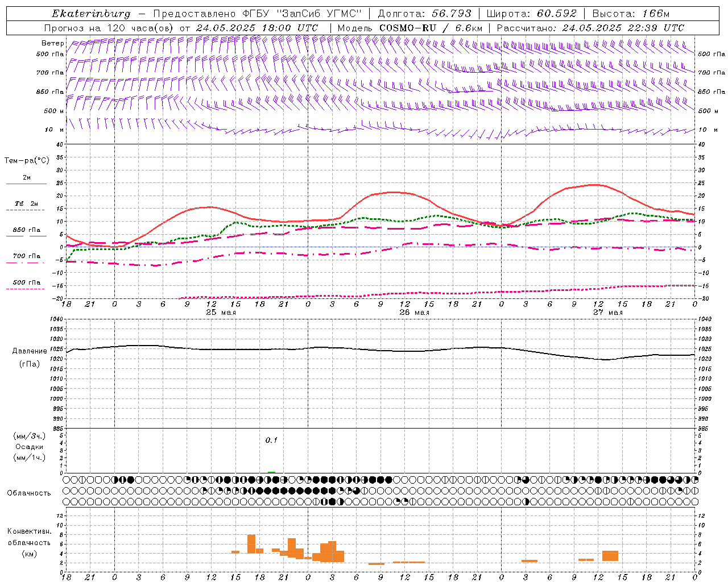Click the 'Осадки' precipitation label
728x582 pixels.
click(30, 447)
